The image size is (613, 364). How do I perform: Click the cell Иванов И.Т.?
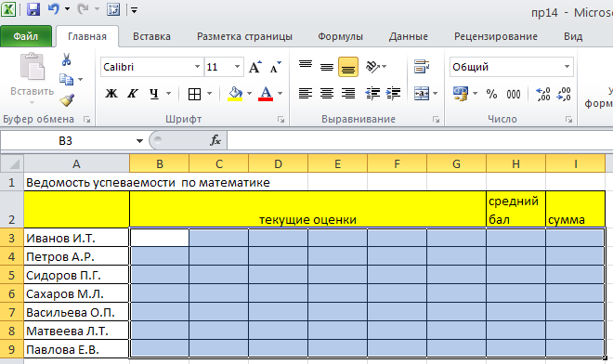click(76, 238)
